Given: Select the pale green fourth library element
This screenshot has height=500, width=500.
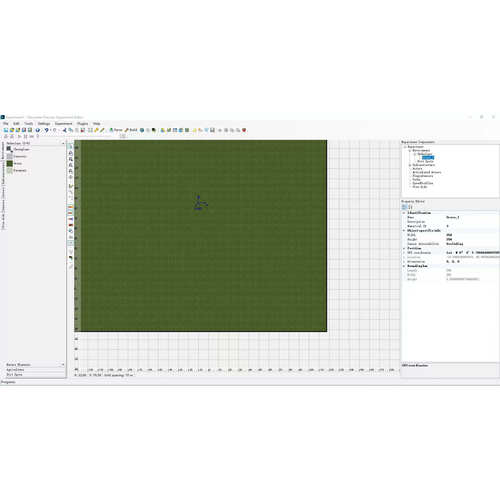Looking at the screenshot, I should point(10,170).
